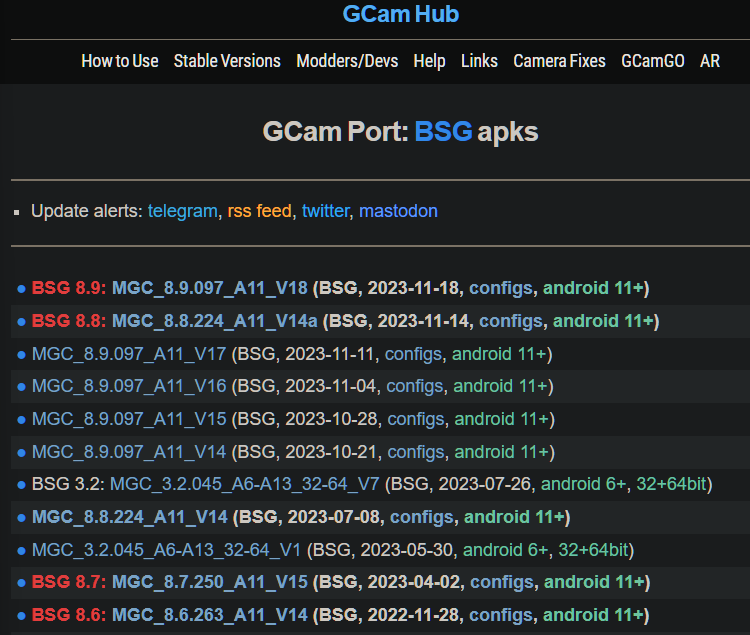The width and height of the screenshot is (750, 635).
Task: Download MGC_3.2.045_A6-A13_32-64_V7 apk link
Action: 244,484
